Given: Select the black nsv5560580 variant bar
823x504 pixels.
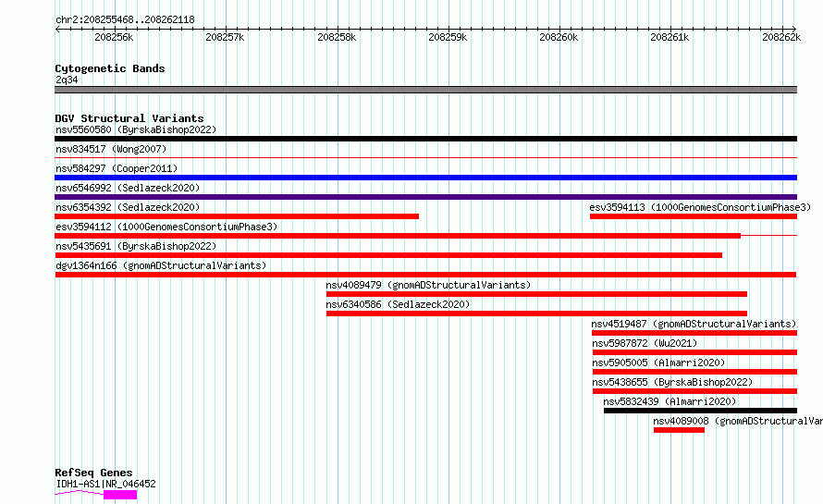Looking at the screenshot, I should point(425,139).
